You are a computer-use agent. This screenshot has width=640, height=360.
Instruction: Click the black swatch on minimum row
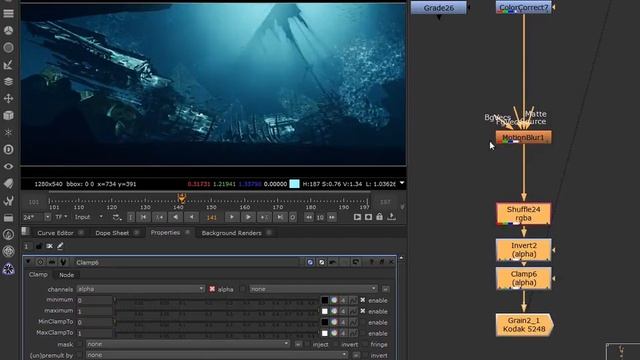click(x=324, y=300)
